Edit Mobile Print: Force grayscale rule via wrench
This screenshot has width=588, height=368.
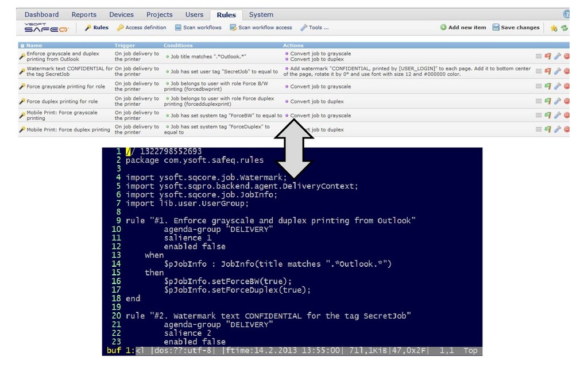point(557,115)
